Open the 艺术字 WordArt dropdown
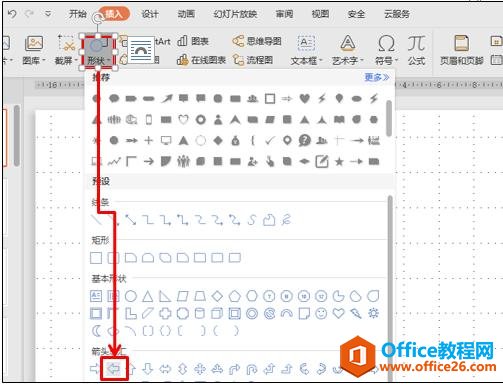Image resolution: width=503 pixels, height=384 pixels. pos(348,50)
